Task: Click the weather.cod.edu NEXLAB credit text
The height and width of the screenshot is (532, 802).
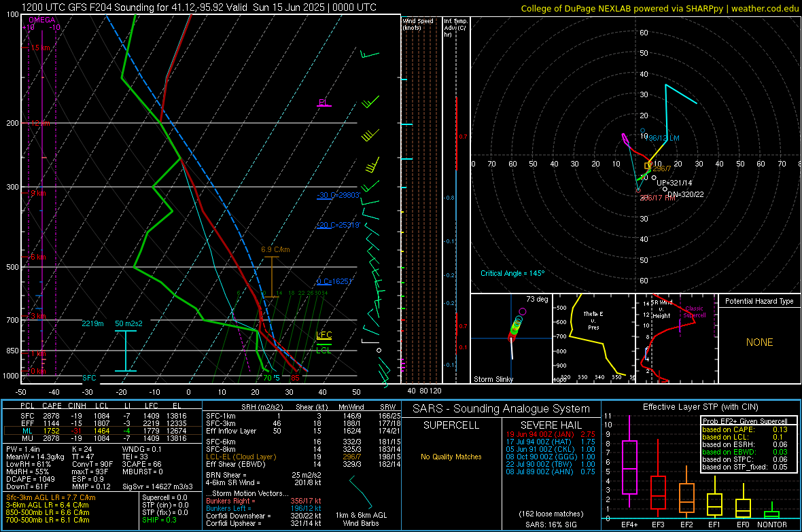Action: tap(660, 8)
